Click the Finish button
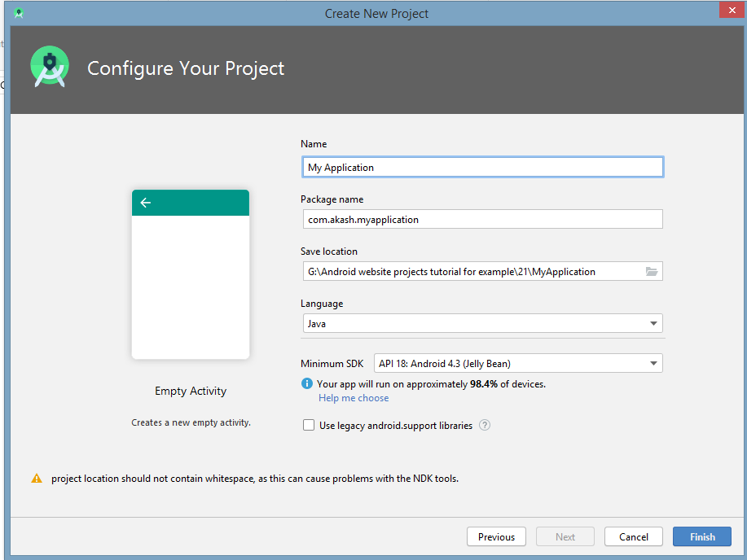 point(702,536)
